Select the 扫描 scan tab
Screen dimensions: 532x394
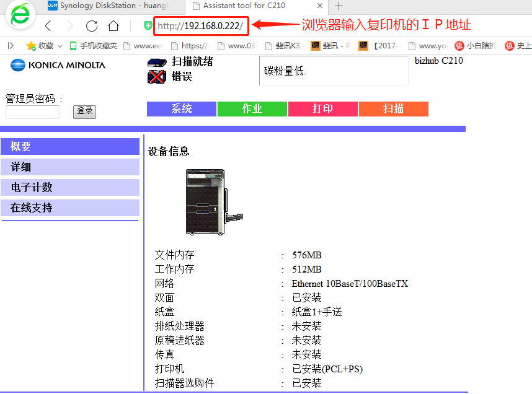(x=394, y=109)
